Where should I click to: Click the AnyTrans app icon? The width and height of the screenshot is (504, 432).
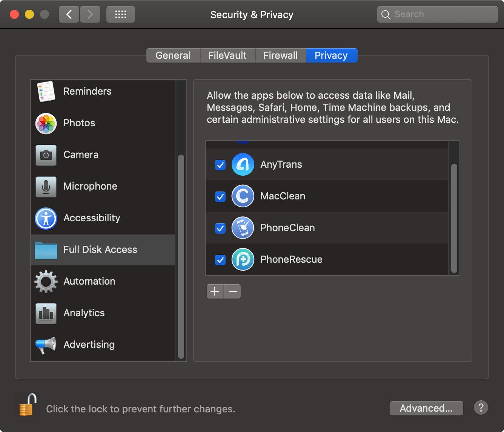tap(243, 164)
